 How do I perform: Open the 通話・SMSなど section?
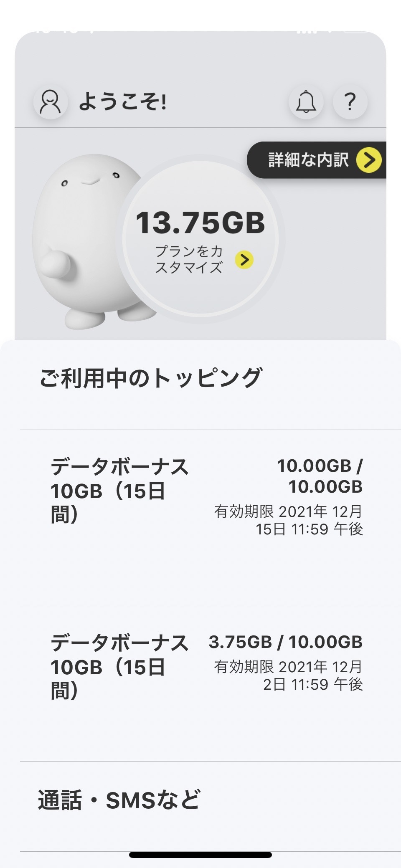point(119,800)
